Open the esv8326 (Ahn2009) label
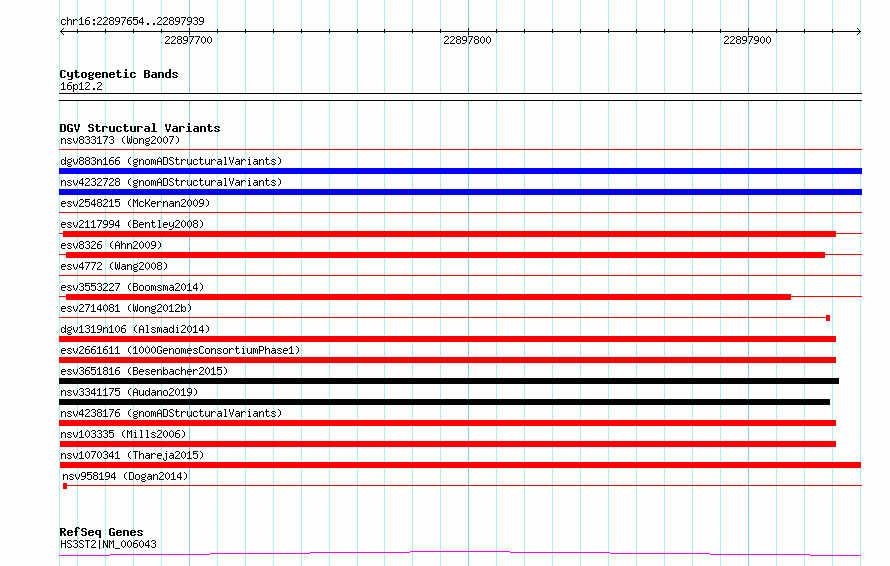The width and height of the screenshot is (890, 566). point(111,245)
